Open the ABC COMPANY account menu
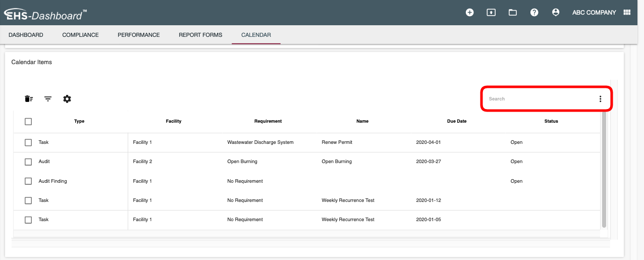The width and height of the screenshot is (644, 260). point(594,13)
